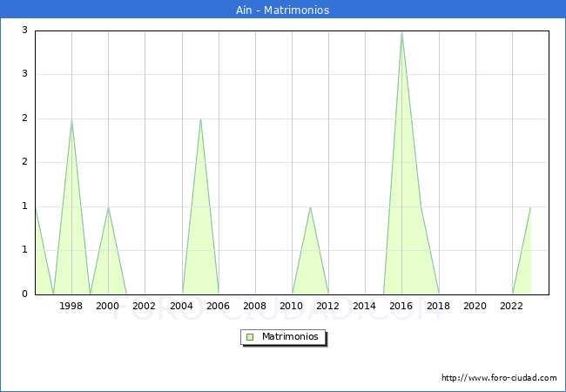
Task: Click the tallest peak at year 2016
Action: 401,32
